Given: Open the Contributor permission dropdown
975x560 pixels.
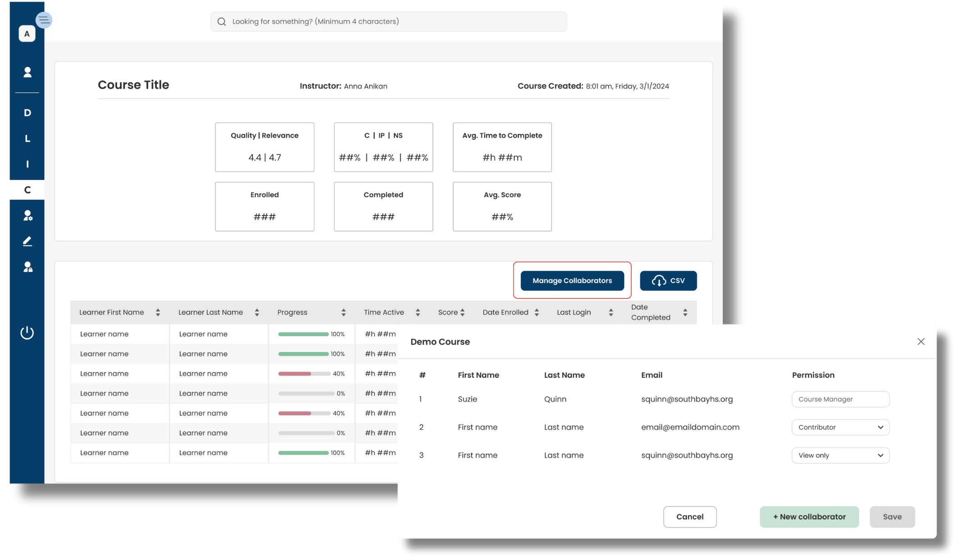Looking at the screenshot, I should [x=840, y=427].
